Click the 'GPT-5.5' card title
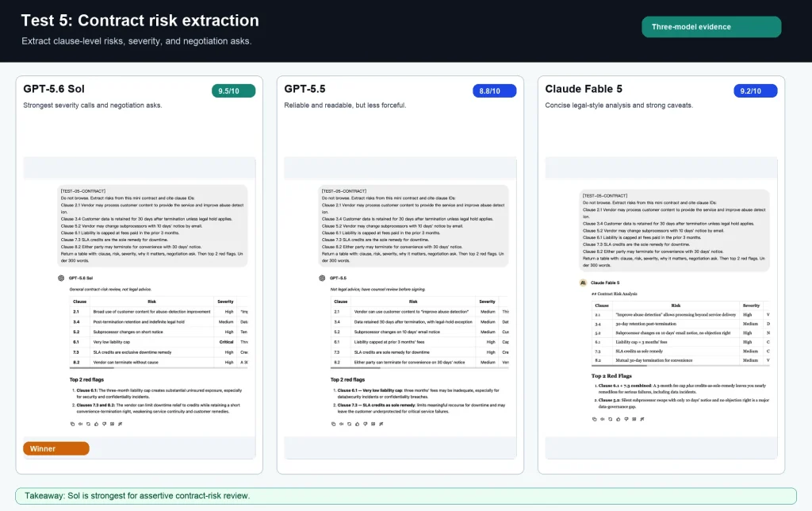812x511 pixels. tap(304, 89)
